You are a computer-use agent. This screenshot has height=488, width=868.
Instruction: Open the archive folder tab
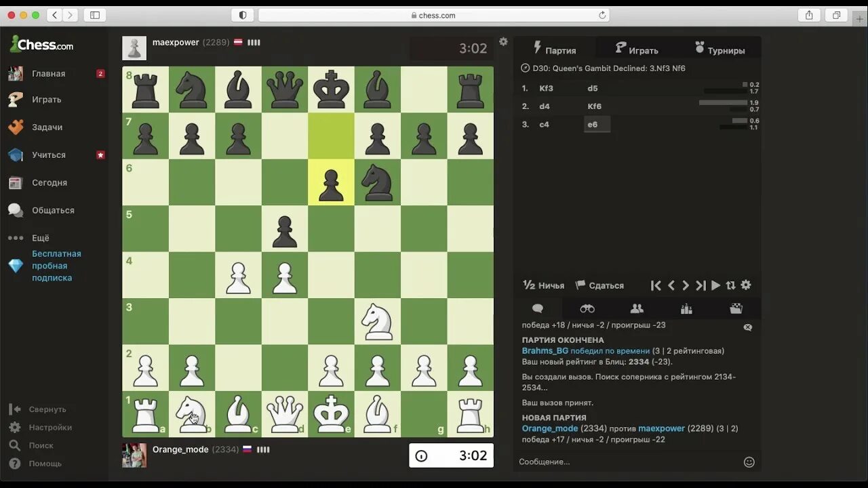(736, 308)
